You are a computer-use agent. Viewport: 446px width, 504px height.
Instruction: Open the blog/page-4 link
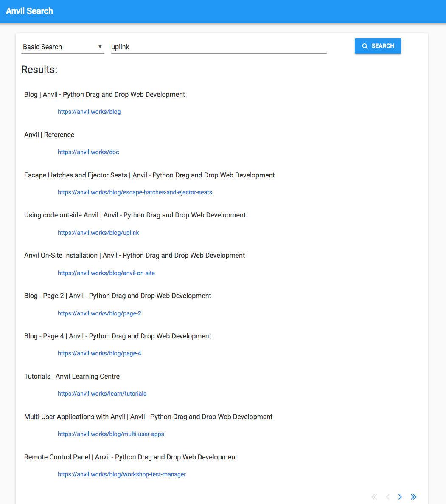99,353
